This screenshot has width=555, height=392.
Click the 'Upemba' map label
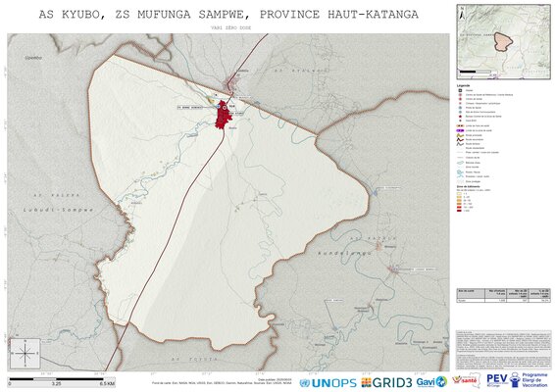point(33,58)
